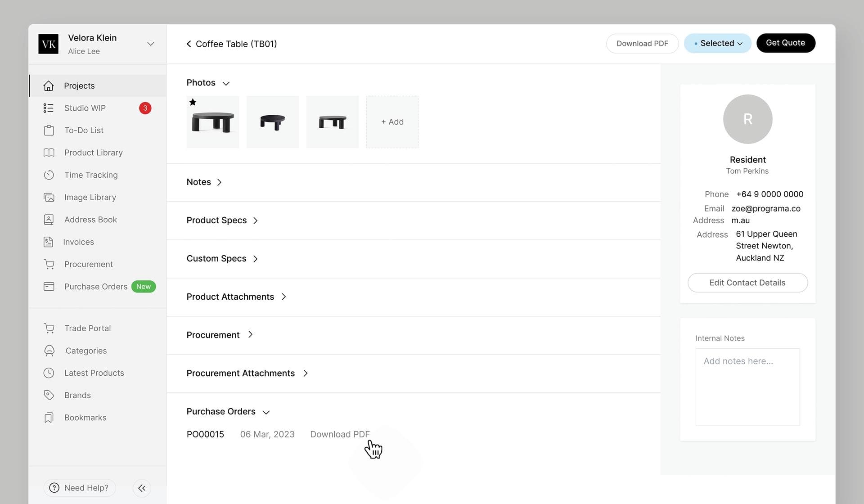
Task: Click the Bookmarks icon
Action: [x=49, y=418]
